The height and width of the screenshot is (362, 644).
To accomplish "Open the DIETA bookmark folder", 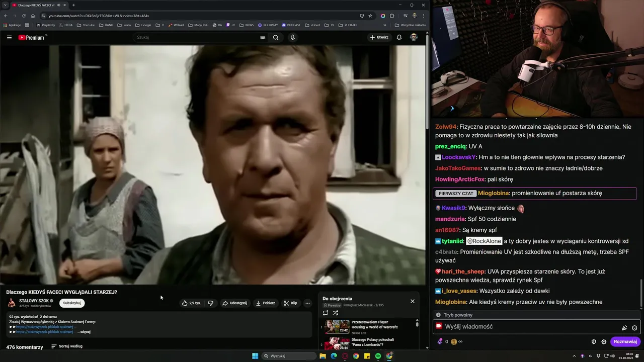I will tap(66, 25).
